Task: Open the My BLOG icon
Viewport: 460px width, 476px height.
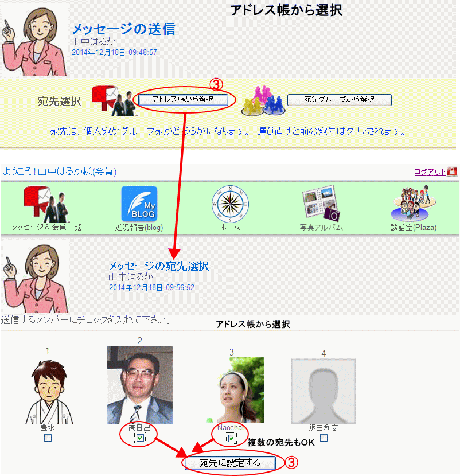Action: 139,204
